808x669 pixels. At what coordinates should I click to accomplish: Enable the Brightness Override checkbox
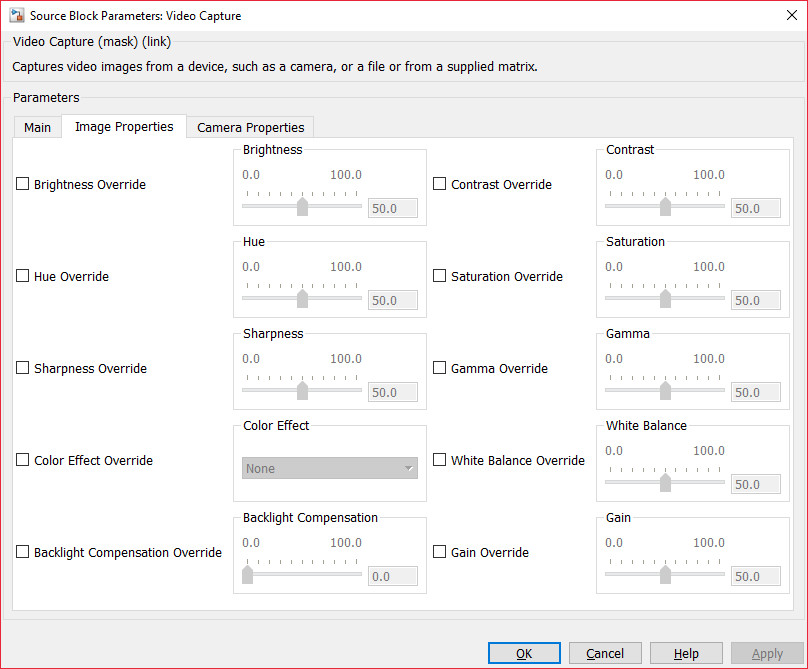click(x=23, y=184)
